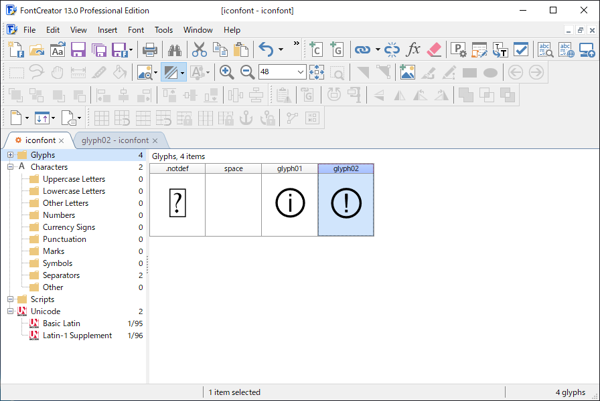Open the Help menu

232,30
